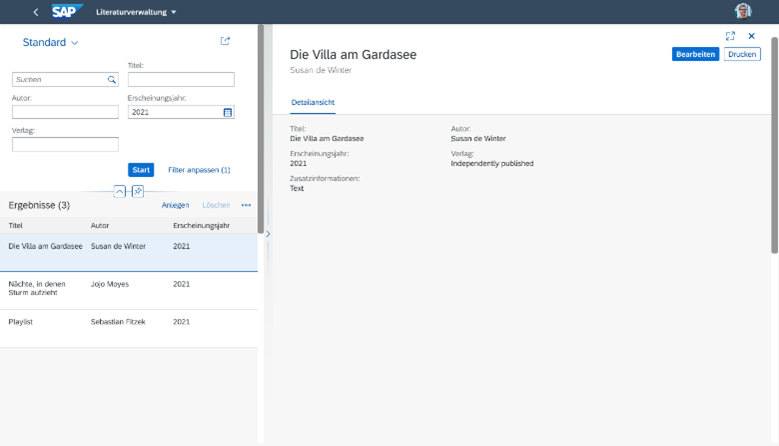779x446 pixels.
Task: Open the user profile avatar
Action: (743, 11)
